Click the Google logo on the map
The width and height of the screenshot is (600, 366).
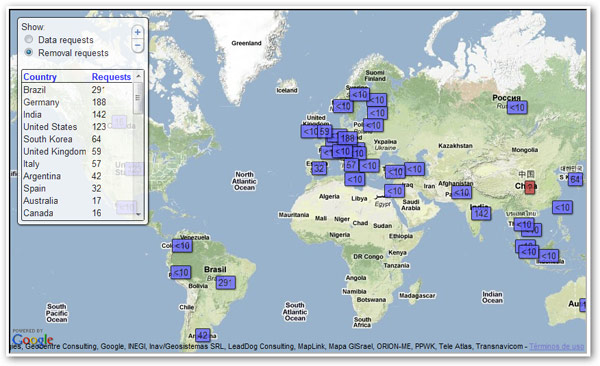click(33, 340)
